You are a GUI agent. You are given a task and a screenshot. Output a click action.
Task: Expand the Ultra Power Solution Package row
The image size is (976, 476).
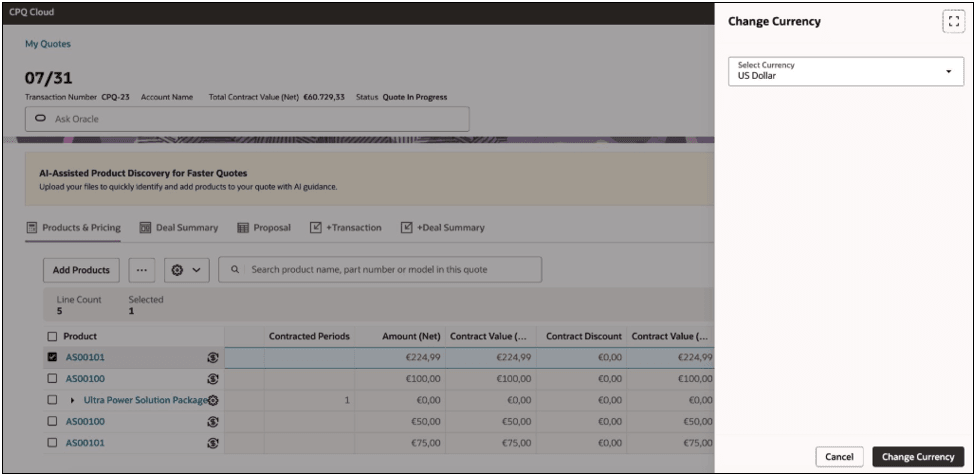(x=72, y=400)
